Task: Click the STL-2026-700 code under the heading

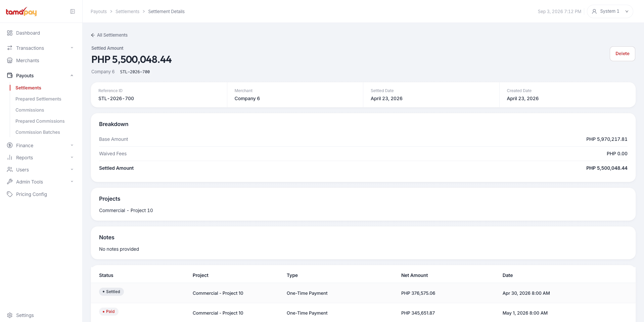Action: pos(135,72)
